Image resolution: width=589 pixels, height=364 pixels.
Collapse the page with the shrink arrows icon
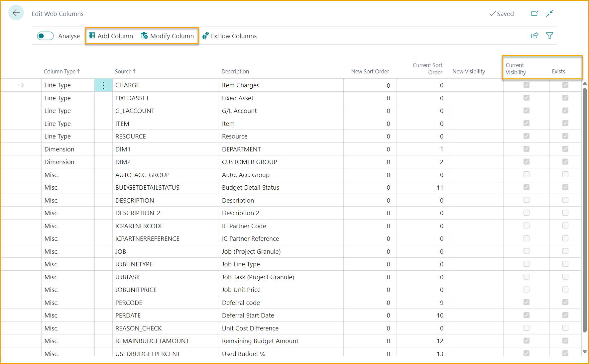click(549, 14)
